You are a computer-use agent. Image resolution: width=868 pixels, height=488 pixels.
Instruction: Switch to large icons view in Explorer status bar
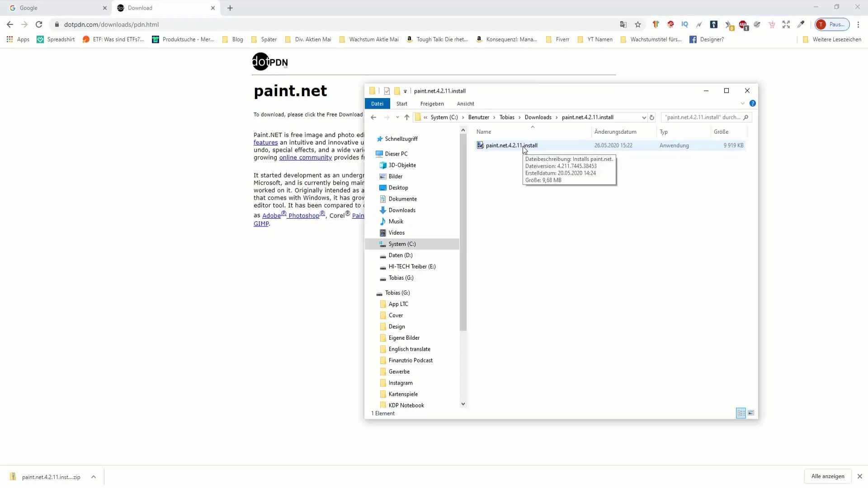[751, 413]
